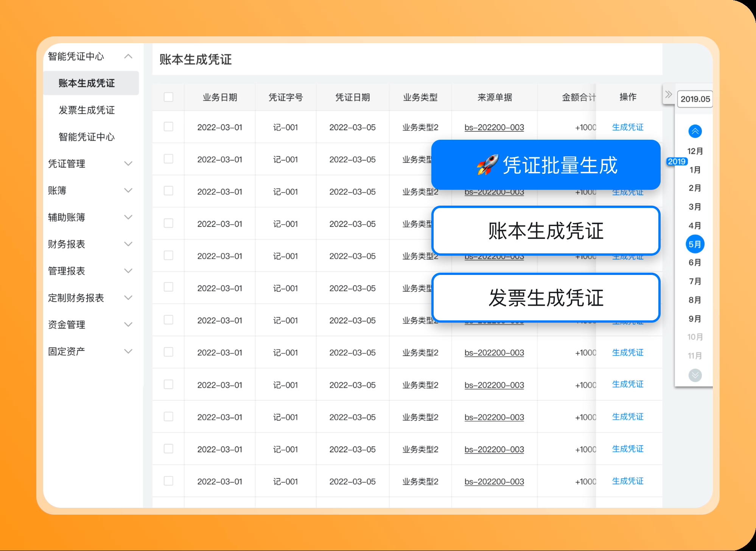
Task: Expand the 账簿 menu group
Action: [x=128, y=190]
